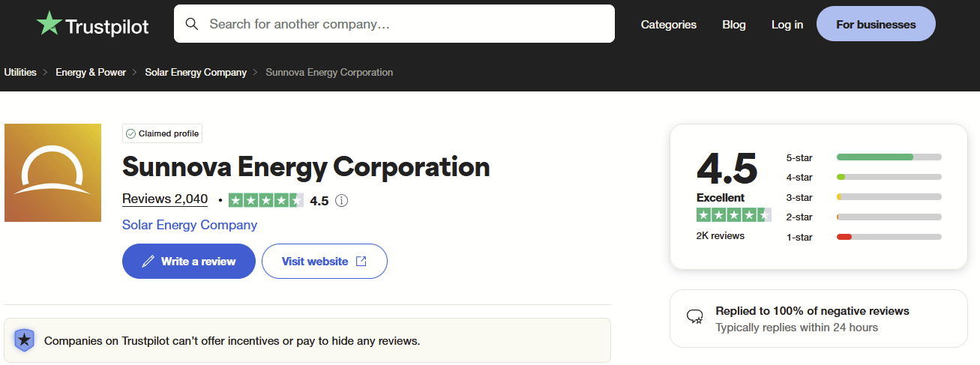Click the magnifying glass search icon
This screenshot has width=980, height=365.
192,24
